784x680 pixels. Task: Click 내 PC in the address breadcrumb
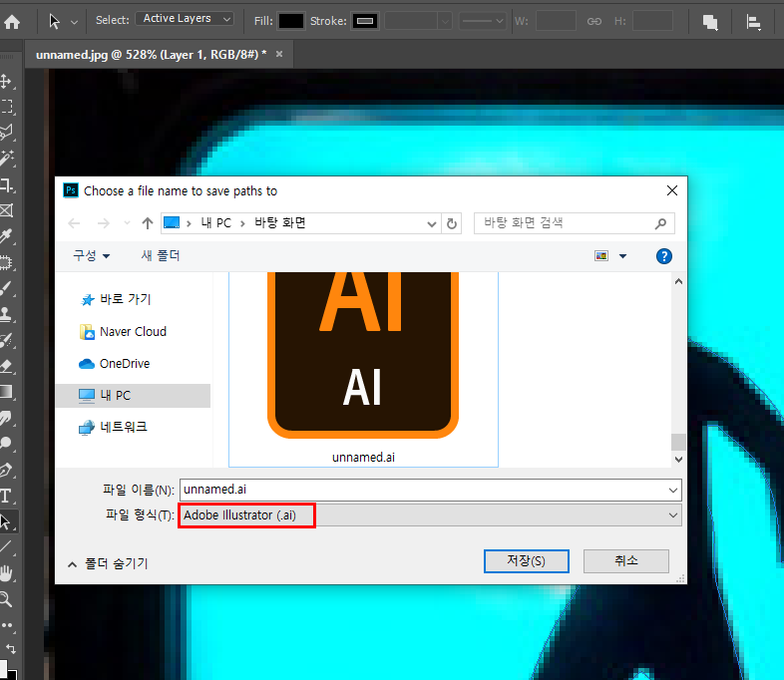click(215, 223)
